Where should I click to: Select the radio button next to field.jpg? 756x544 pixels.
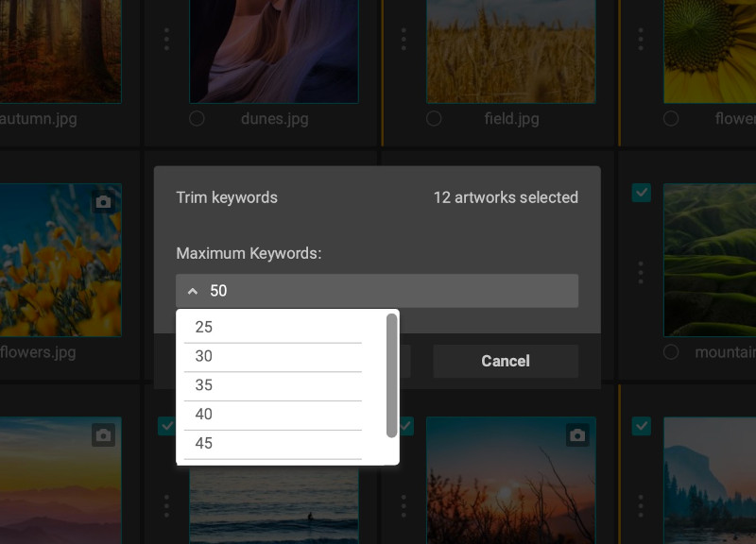point(434,119)
